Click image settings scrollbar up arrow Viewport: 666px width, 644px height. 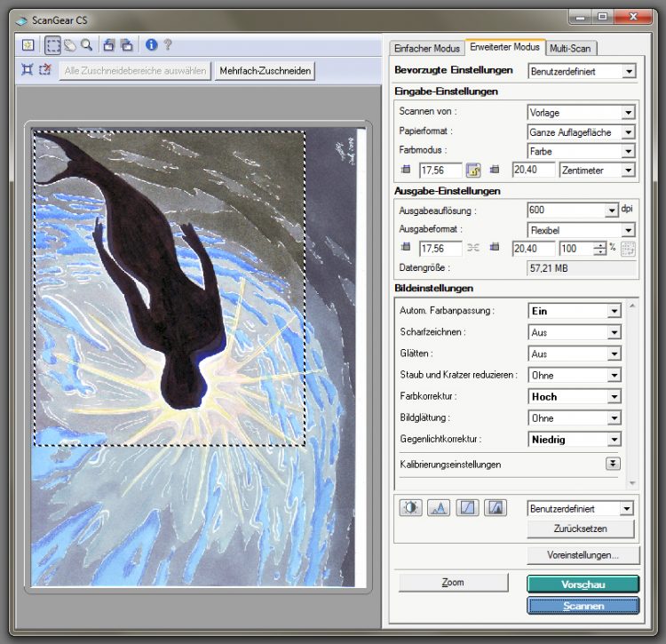(x=632, y=306)
